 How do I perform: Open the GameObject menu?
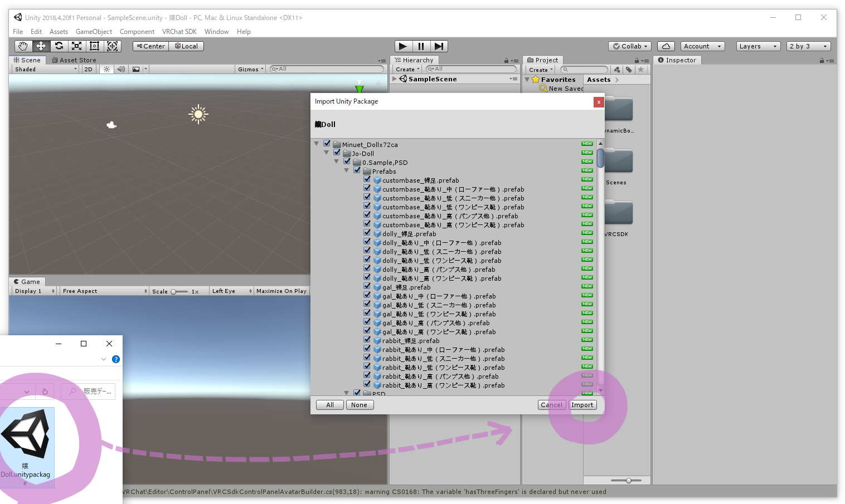point(94,32)
